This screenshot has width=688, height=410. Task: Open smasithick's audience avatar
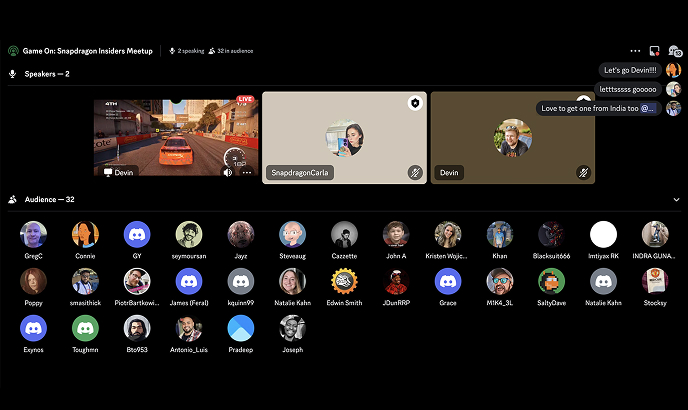85,281
